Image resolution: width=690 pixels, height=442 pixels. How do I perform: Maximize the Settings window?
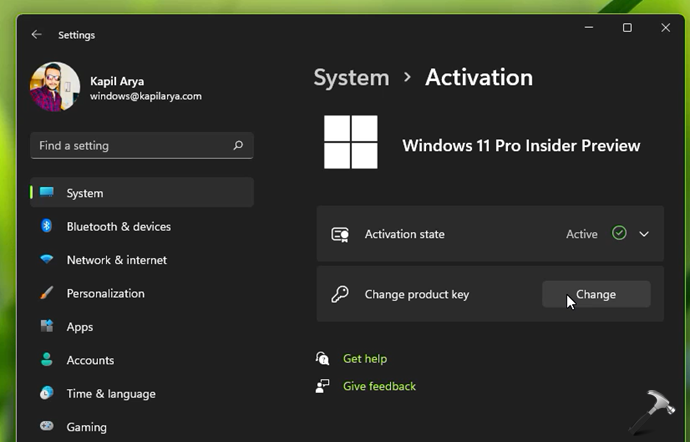coord(627,28)
